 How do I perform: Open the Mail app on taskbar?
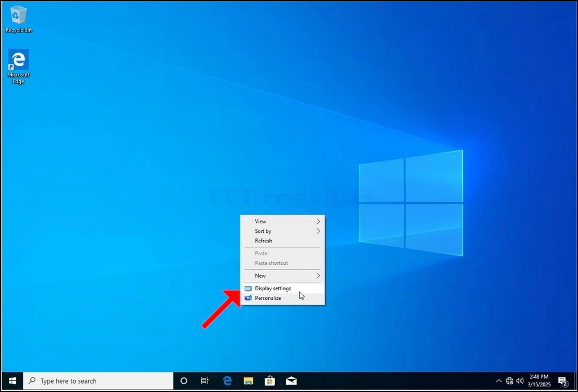[291, 381]
